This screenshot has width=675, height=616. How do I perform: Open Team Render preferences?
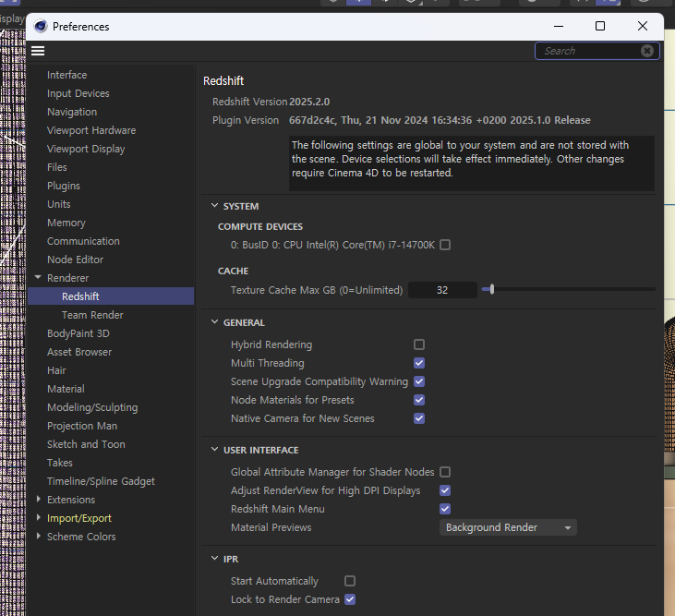[92, 315]
